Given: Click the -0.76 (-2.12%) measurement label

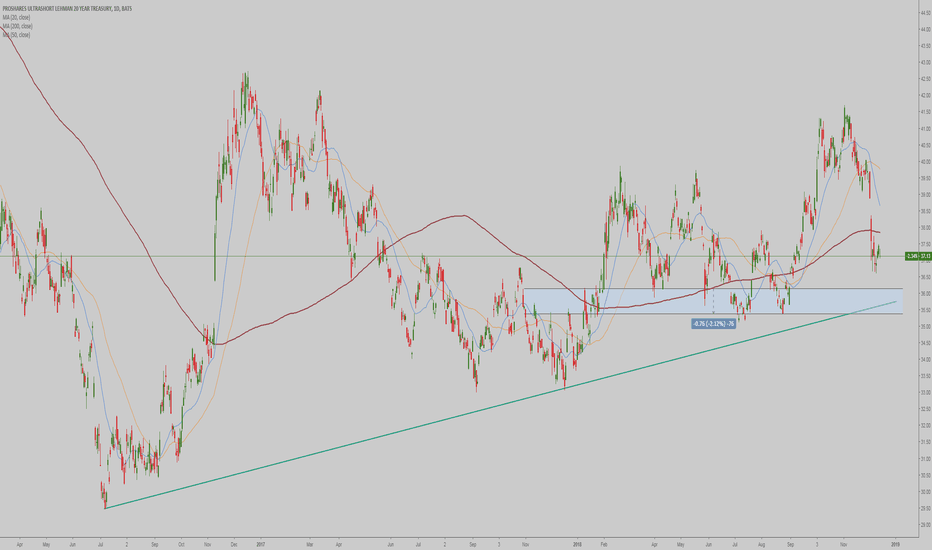Looking at the screenshot, I should (x=713, y=323).
